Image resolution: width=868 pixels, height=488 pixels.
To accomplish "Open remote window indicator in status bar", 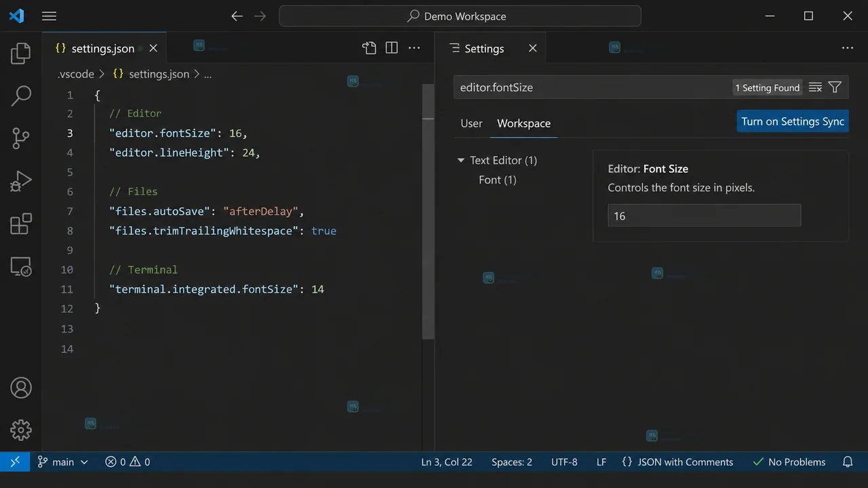I will tap(15, 462).
